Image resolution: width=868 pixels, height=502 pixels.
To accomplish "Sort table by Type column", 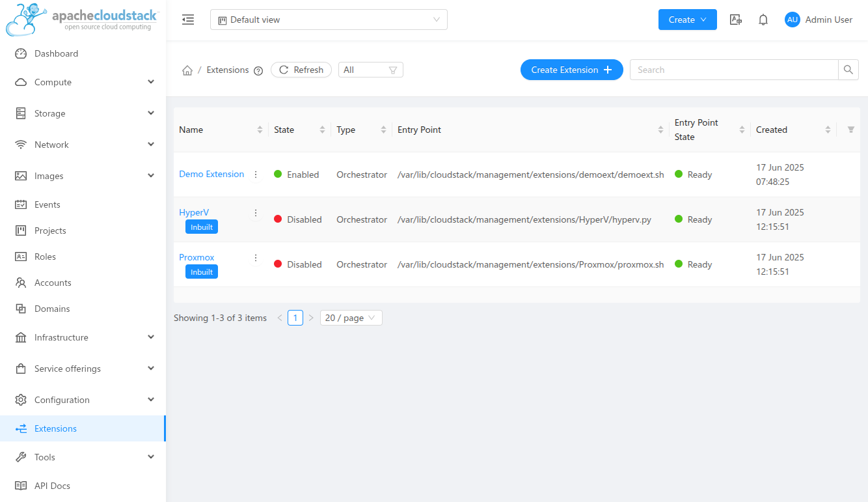I will [x=383, y=130].
